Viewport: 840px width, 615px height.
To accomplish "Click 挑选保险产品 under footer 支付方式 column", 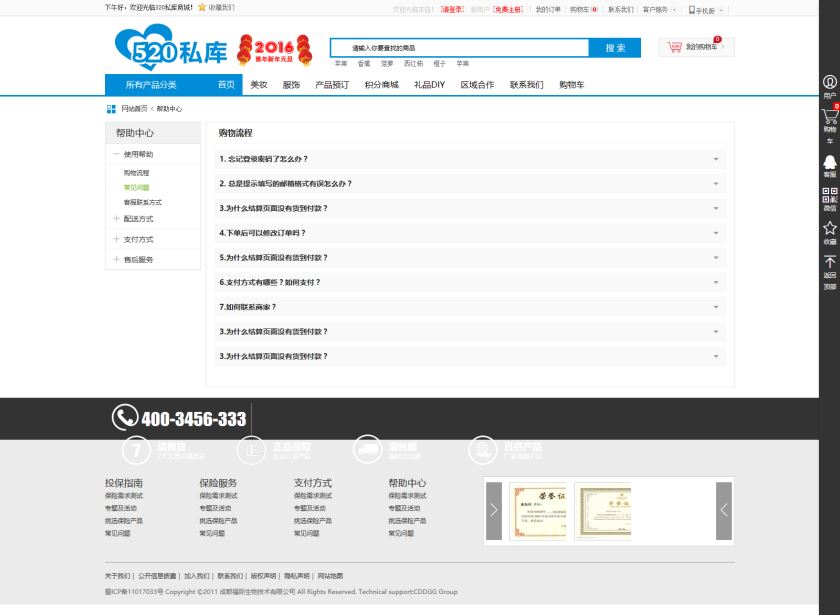I will pos(313,521).
